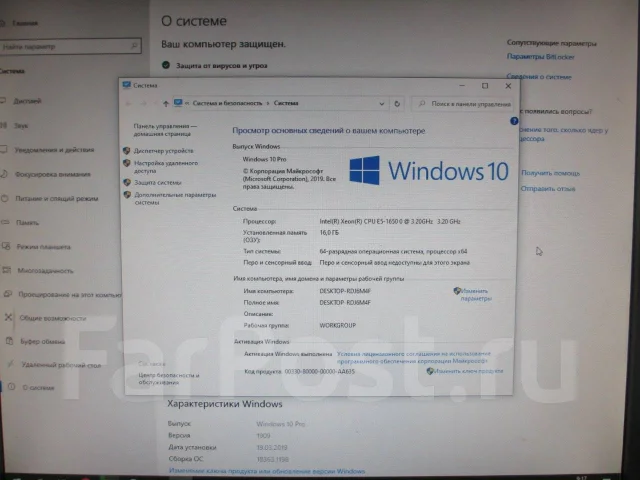This screenshot has width=640, height=480.
Task: Maximize the Система window
Action: (485, 86)
